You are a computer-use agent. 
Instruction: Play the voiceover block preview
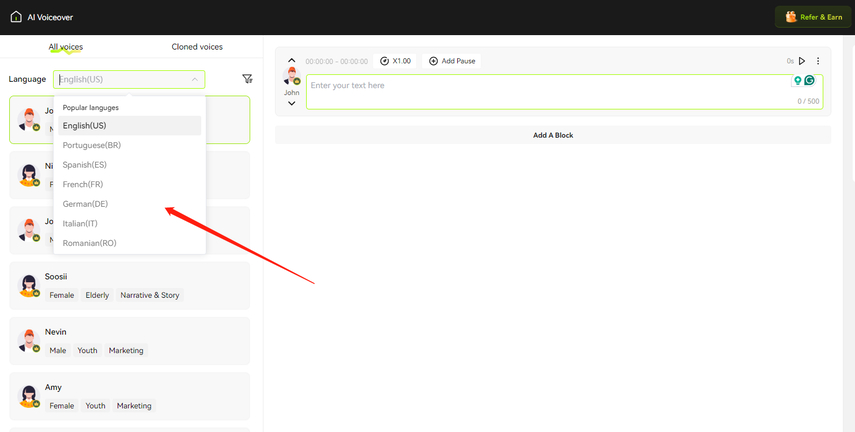click(x=802, y=61)
